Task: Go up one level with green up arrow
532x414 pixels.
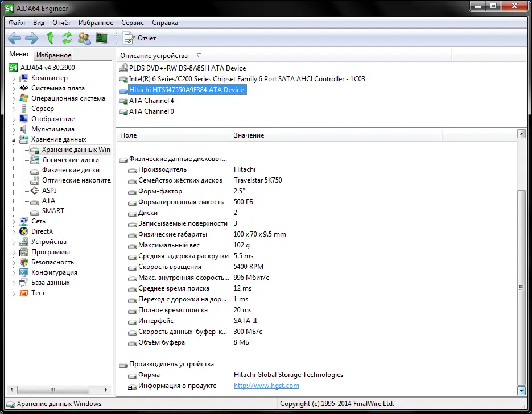Action: coord(50,38)
